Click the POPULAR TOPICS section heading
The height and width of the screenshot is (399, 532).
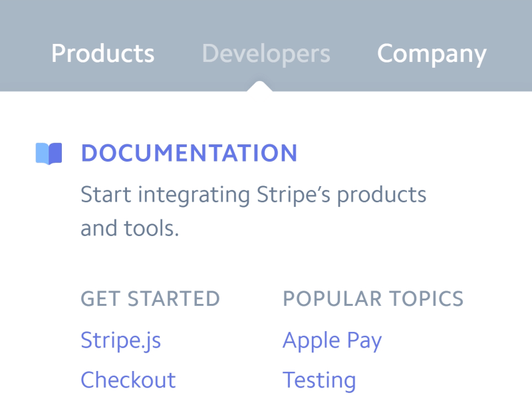(373, 299)
